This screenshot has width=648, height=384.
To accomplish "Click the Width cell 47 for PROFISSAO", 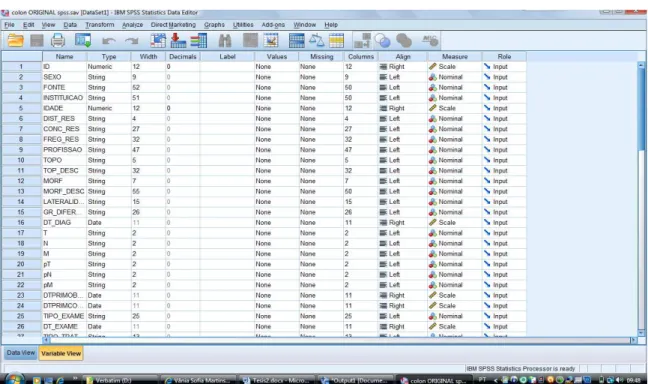I will pyautogui.click(x=148, y=150).
